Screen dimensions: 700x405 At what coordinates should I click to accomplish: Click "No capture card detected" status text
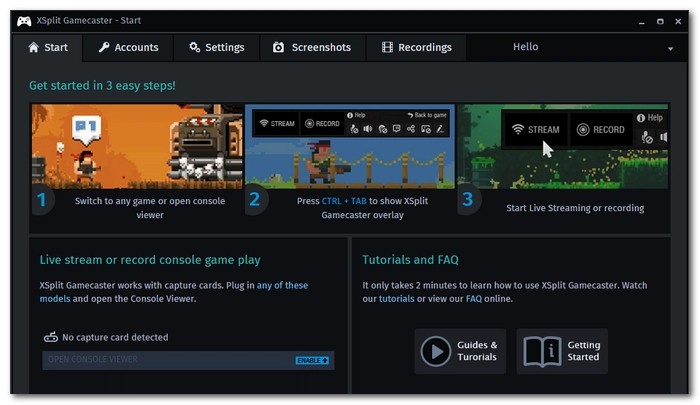pos(115,338)
